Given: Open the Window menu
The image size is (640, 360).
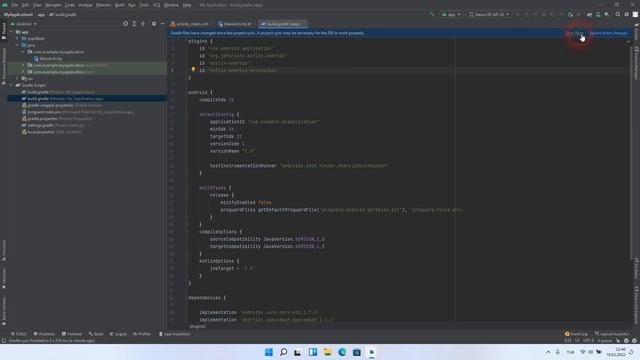Looking at the screenshot, I should [x=171, y=5].
